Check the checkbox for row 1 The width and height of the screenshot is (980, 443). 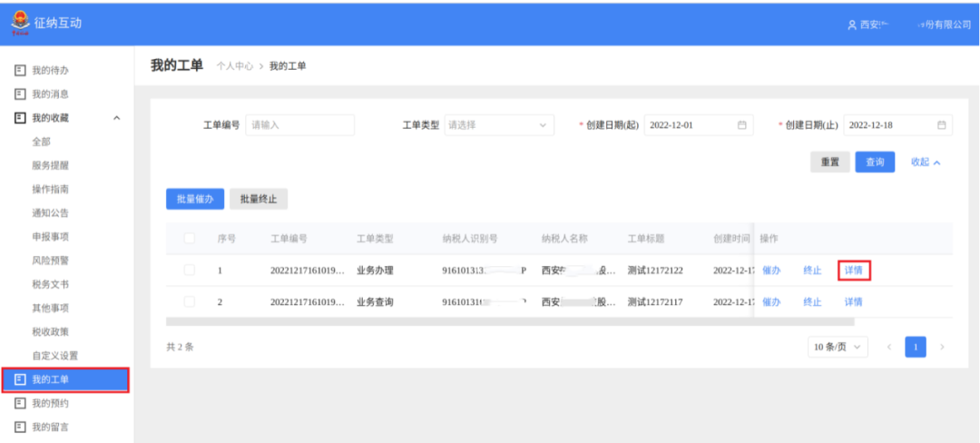(x=190, y=270)
